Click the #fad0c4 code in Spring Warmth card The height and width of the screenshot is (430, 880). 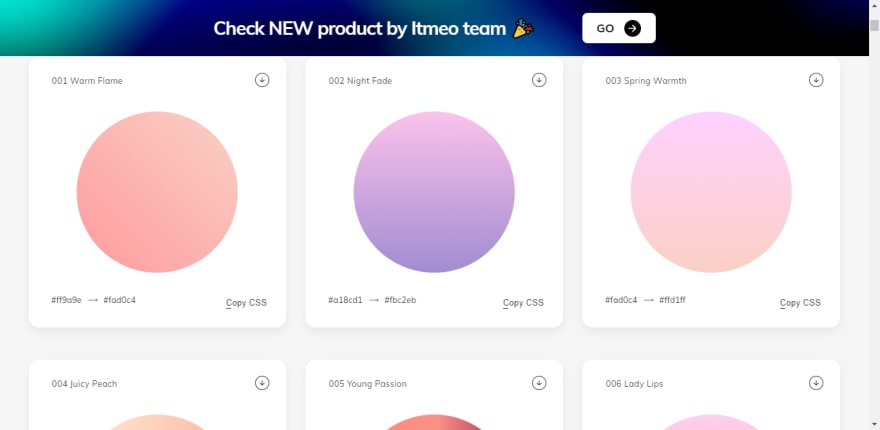point(621,300)
